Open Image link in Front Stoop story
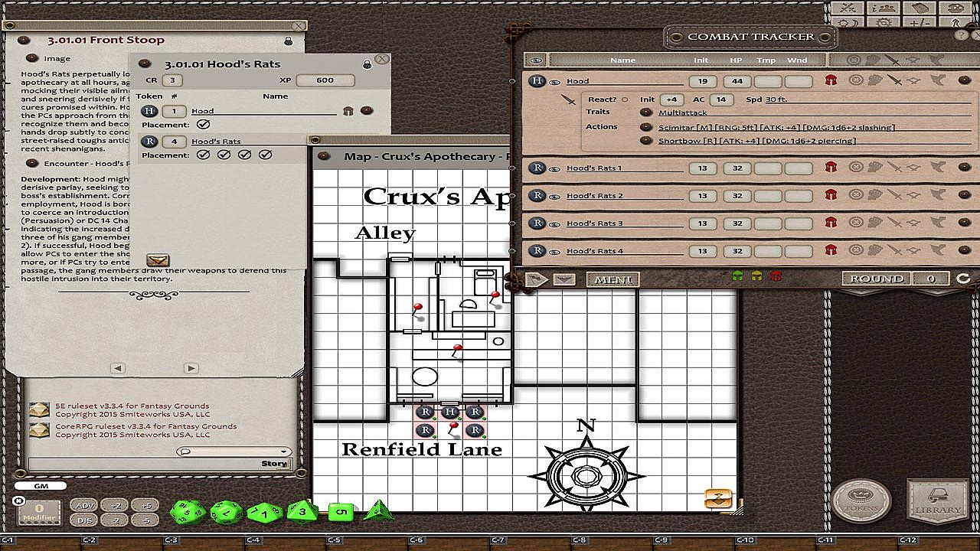The width and height of the screenshot is (980, 551). [x=32, y=58]
